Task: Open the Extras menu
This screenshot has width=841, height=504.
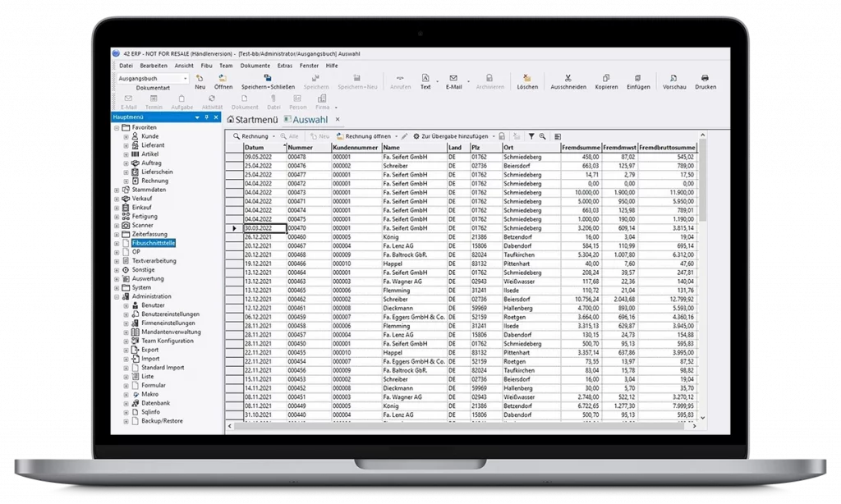Action: 285,66
